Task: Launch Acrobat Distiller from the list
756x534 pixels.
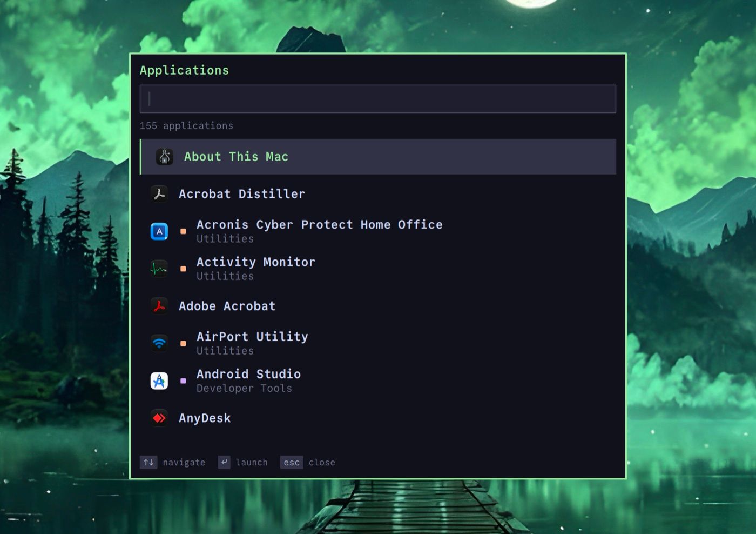Action: pos(378,194)
